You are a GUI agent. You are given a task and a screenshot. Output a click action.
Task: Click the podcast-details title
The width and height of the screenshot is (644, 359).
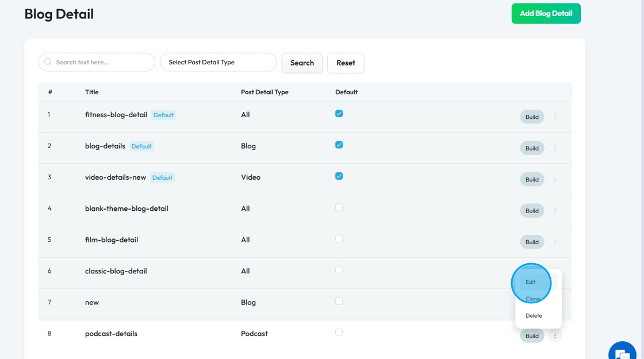pyautogui.click(x=111, y=334)
